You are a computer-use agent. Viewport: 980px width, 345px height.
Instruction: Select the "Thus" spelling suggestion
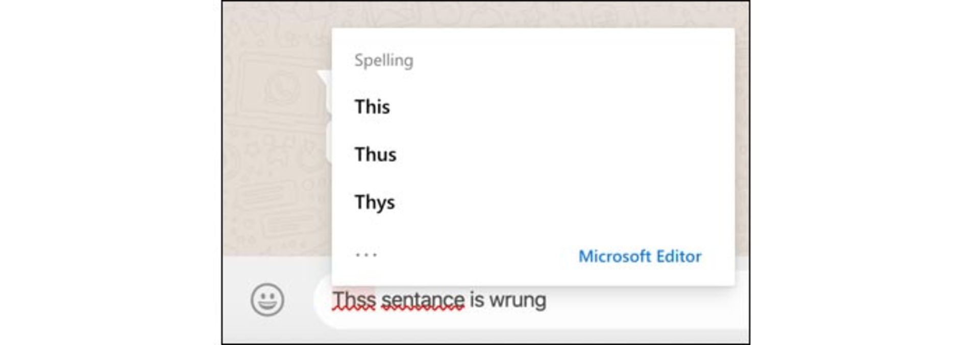375,154
